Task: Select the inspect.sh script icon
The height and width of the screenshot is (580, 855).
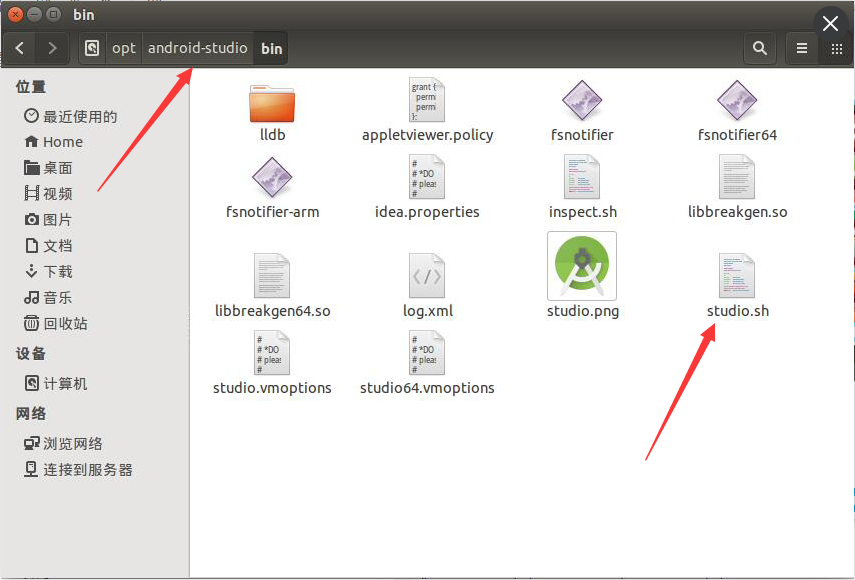Action: [x=582, y=177]
